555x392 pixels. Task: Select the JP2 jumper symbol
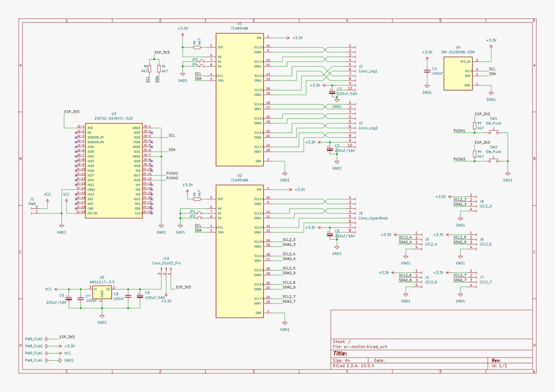tap(199, 218)
